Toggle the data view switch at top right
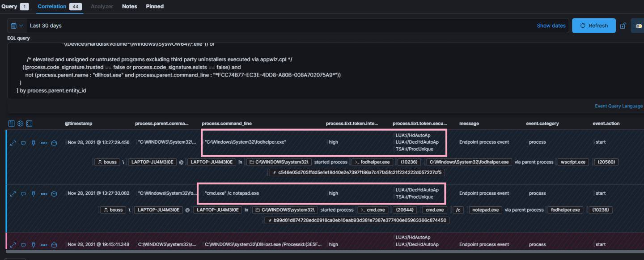Screen dimensions: 644x260 tap(638, 26)
